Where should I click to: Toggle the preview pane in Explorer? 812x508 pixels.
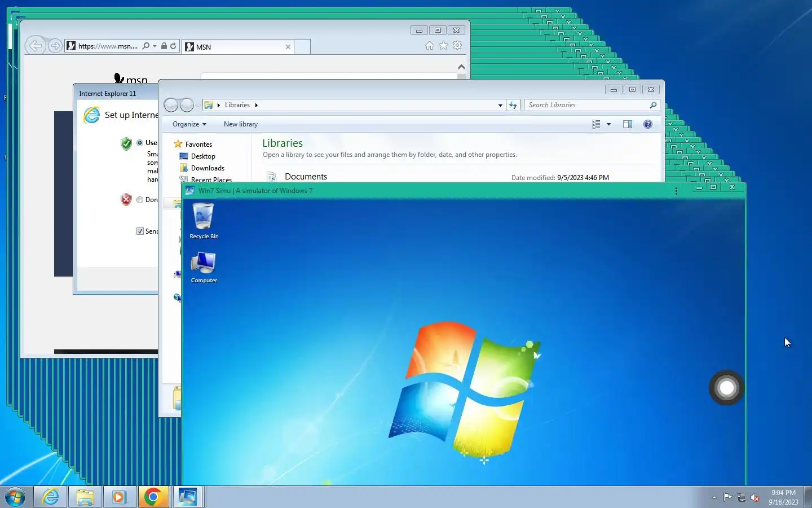pos(628,124)
